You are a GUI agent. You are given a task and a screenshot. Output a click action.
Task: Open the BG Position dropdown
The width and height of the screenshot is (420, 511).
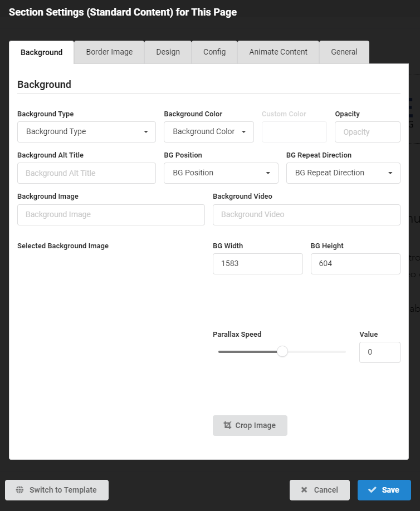click(x=221, y=173)
